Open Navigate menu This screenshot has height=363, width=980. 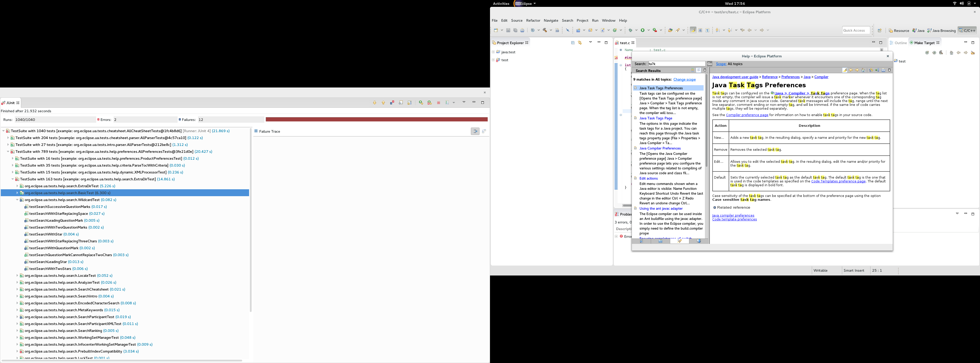point(551,20)
